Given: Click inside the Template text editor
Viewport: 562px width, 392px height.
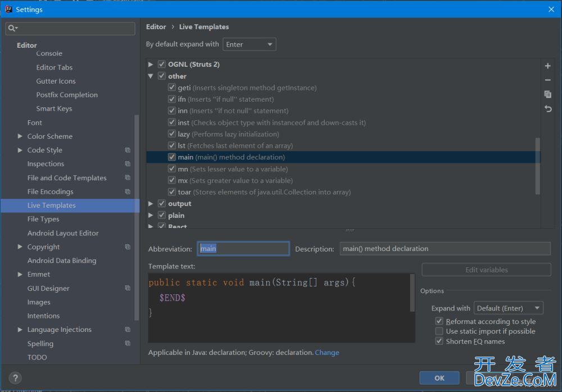Looking at the screenshot, I should (279, 308).
